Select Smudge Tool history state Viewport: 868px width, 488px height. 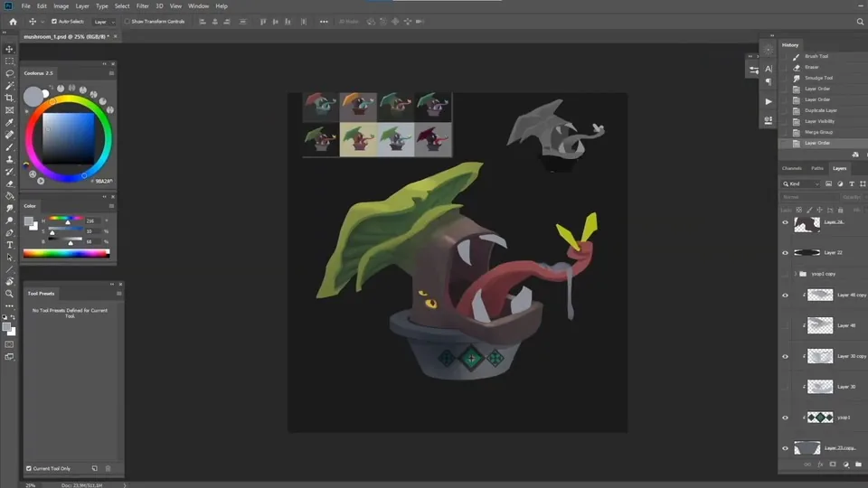point(819,78)
